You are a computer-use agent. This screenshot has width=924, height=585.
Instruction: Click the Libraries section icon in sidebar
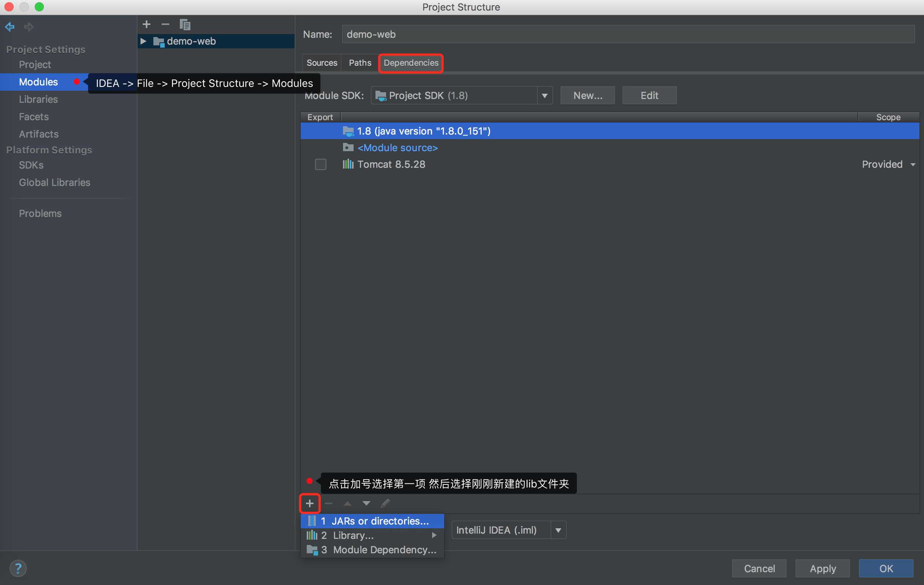click(38, 99)
